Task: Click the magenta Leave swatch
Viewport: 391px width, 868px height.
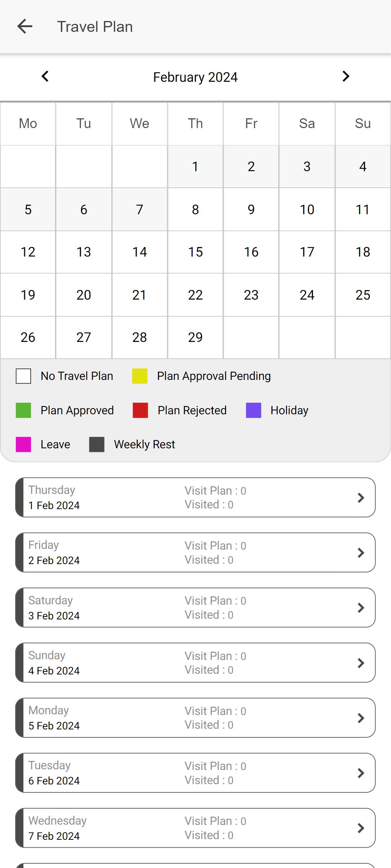Action: (x=23, y=444)
